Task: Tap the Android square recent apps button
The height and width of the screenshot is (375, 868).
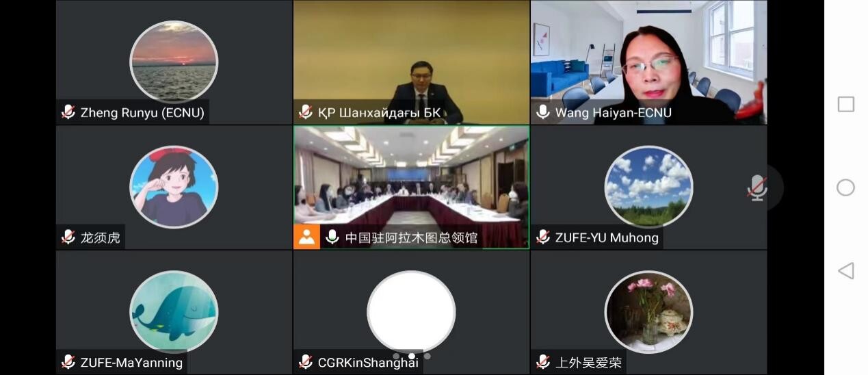Action: click(x=846, y=104)
